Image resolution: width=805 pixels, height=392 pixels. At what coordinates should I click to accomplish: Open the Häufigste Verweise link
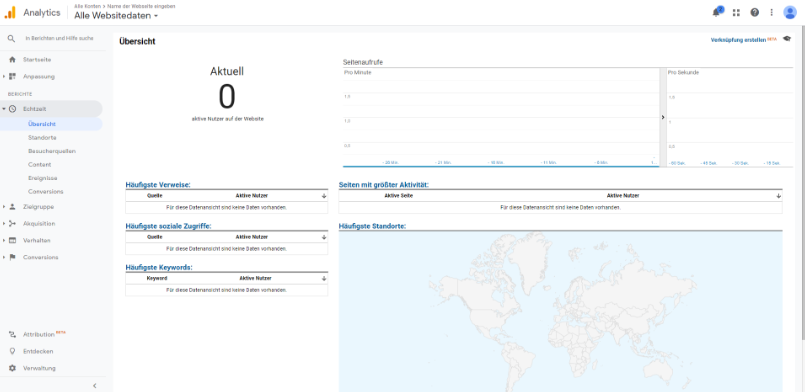click(158, 185)
